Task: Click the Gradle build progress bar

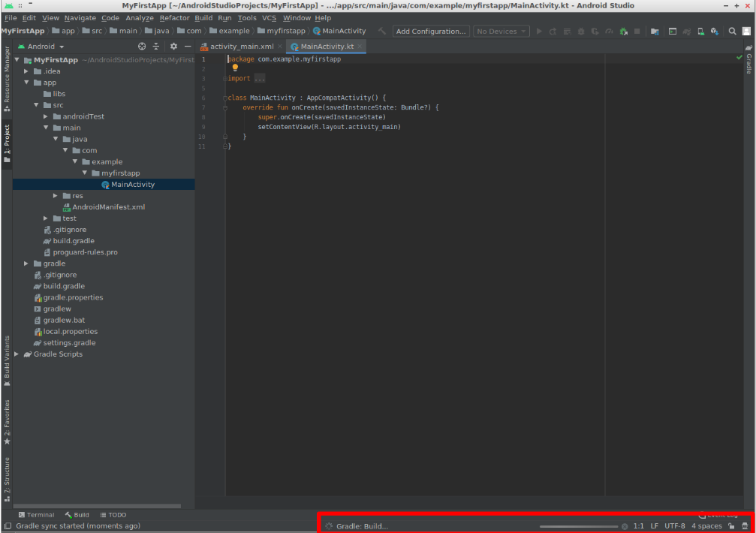Action: [579, 527]
